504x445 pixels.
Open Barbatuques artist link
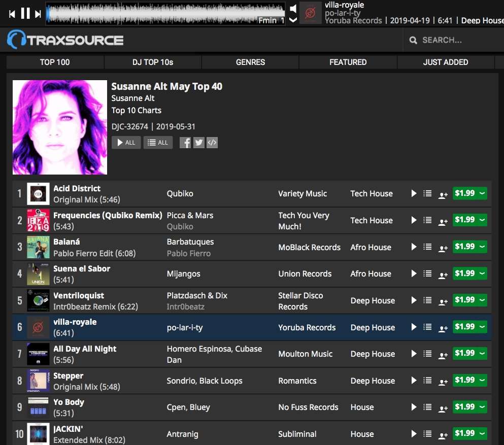pyautogui.click(x=190, y=242)
